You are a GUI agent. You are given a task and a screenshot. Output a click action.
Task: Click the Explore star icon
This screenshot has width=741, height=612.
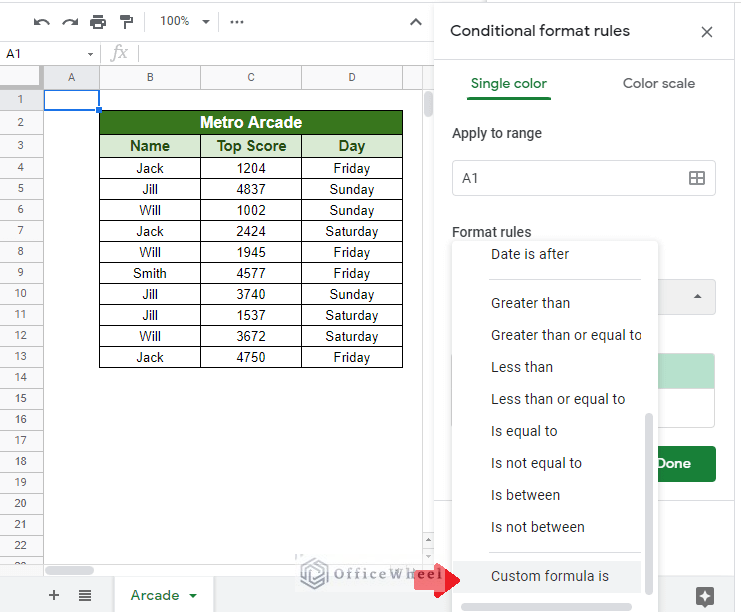(x=704, y=595)
